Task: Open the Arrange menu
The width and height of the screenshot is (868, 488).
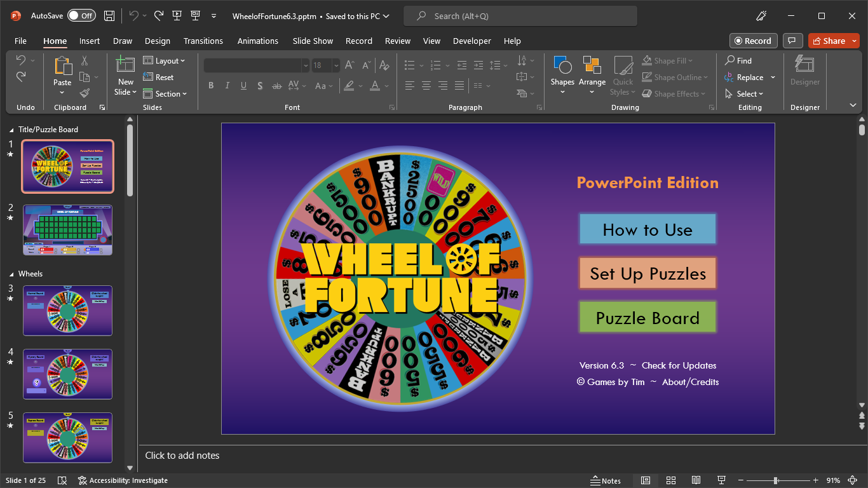Action: click(x=592, y=76)
